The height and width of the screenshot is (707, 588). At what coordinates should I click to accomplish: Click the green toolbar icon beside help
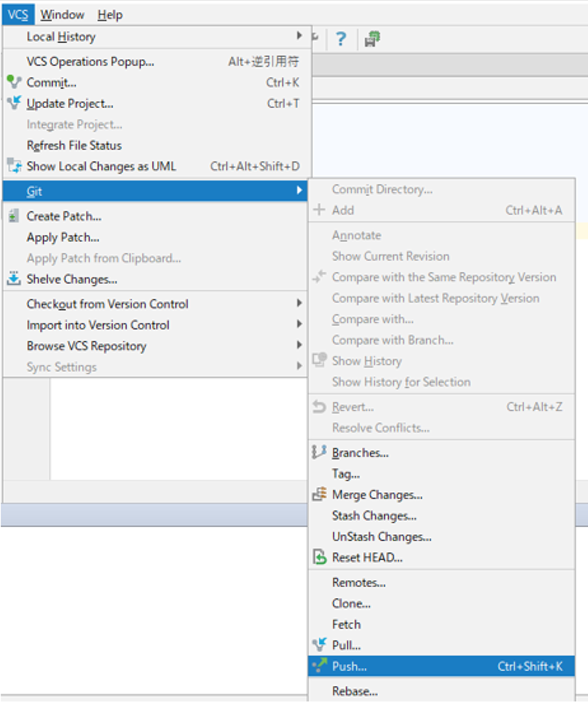(x=372, y=39)
